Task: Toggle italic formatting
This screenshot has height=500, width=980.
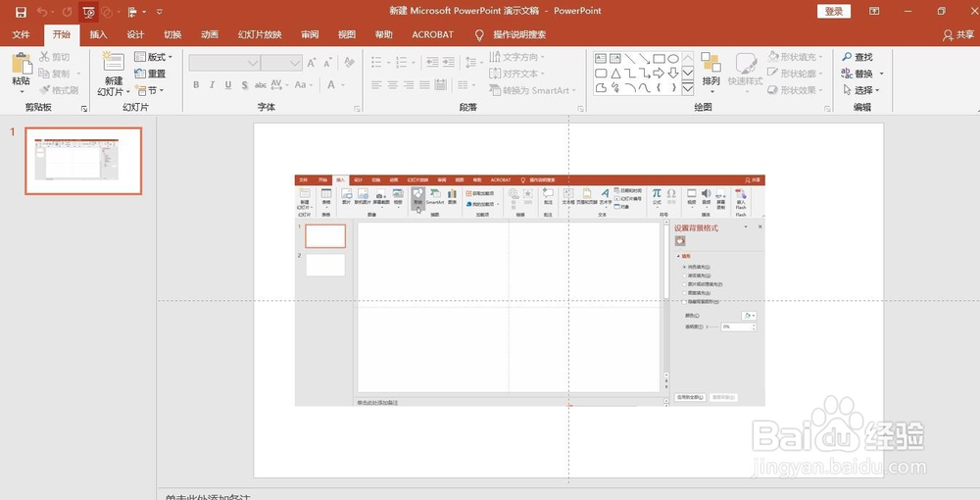Action: pos(213,85)
